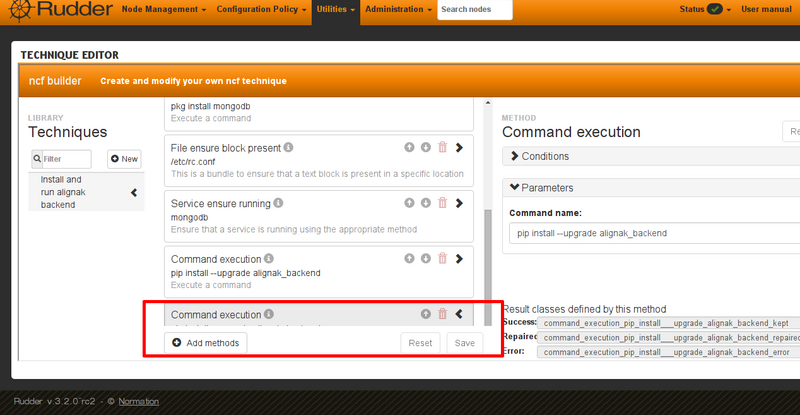800x415 pixels.
Task: Select the Error result class field
Action: click(669, 352)
